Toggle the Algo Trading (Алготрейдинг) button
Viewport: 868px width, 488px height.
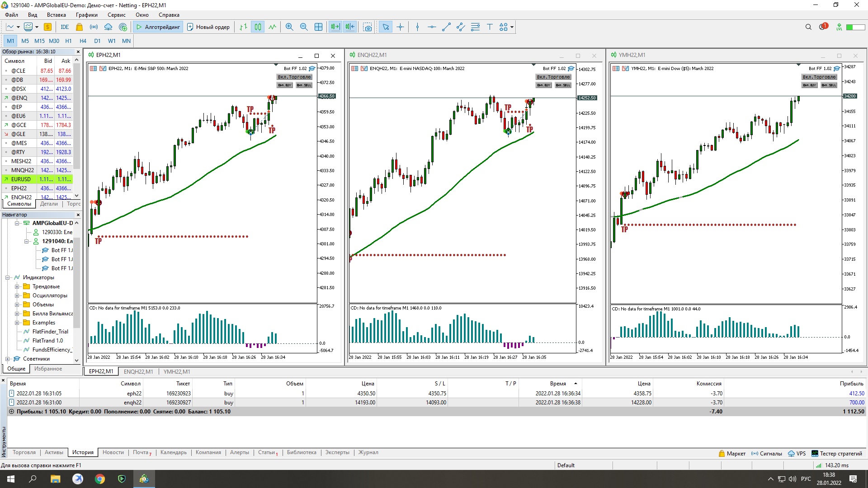pyautogui.click(x=158, y=27)
